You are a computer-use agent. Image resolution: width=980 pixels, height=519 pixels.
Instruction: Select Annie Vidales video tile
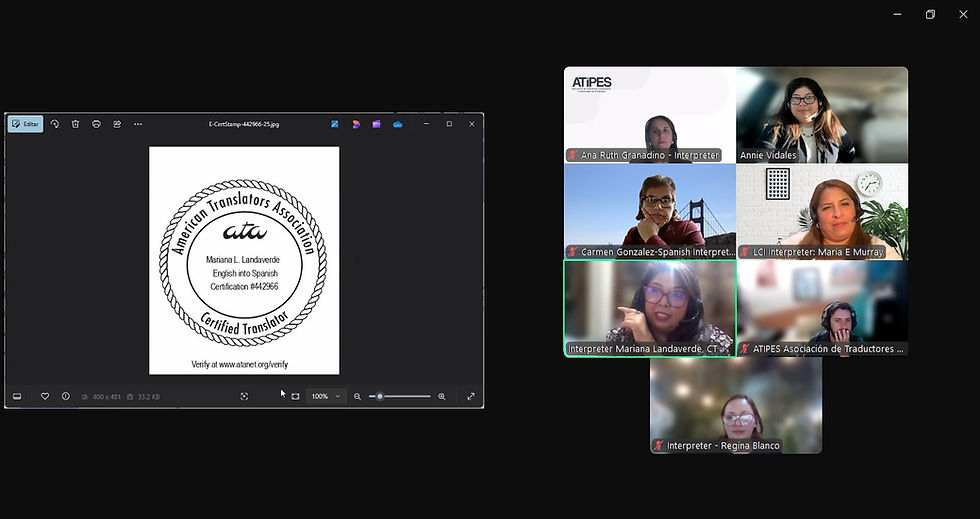822,115
